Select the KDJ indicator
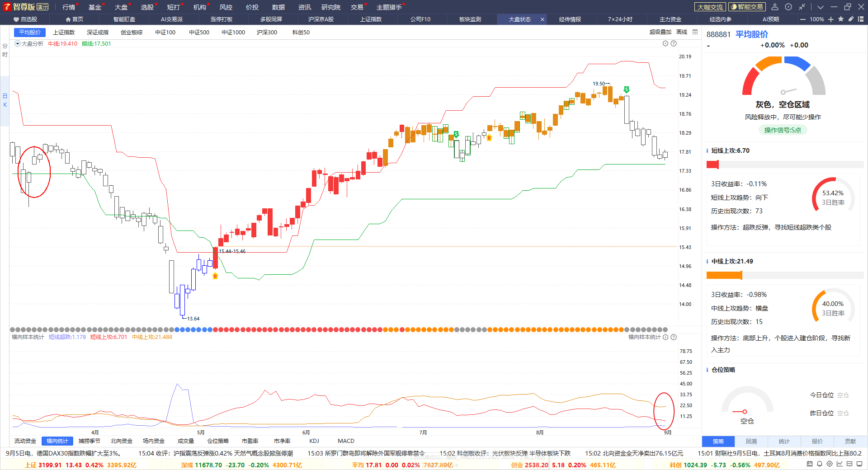The image size is (868, 470). 314,441
